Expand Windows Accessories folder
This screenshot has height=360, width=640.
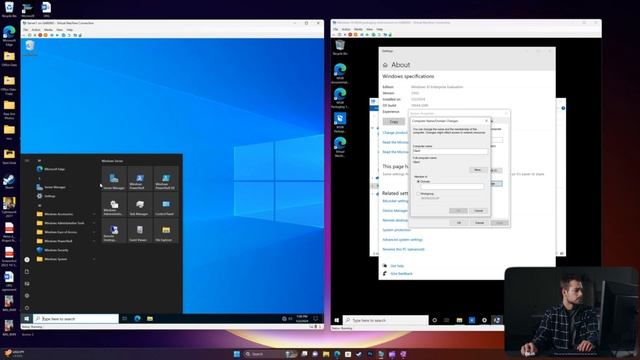65,214
